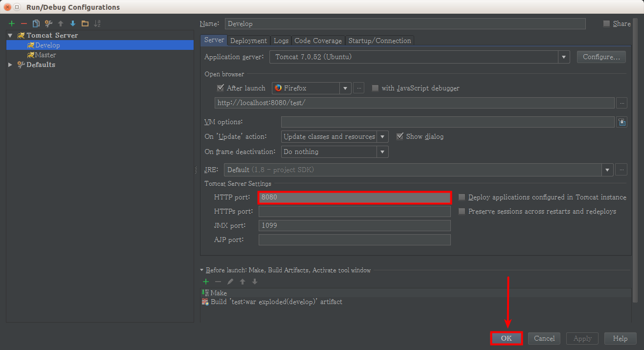Screen dimensions: 644x350
Task: Click the Configure button for application server
Action: 601,57
